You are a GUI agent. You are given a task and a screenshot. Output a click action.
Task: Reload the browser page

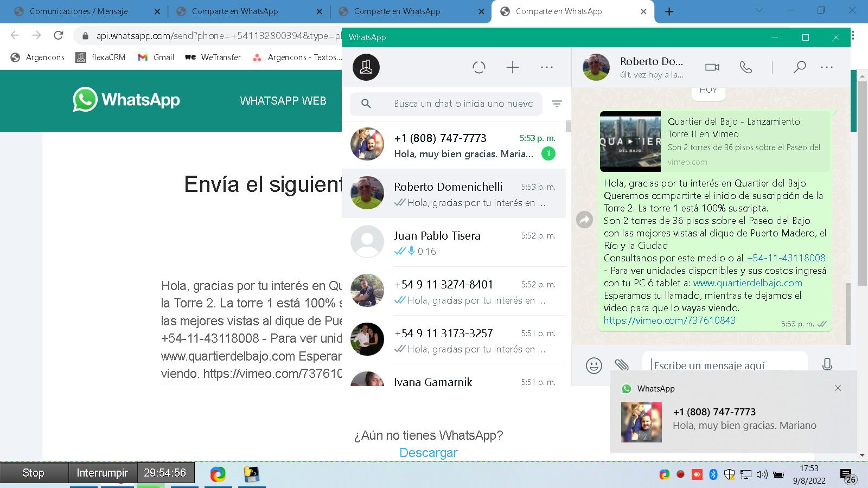pos(58,35)
